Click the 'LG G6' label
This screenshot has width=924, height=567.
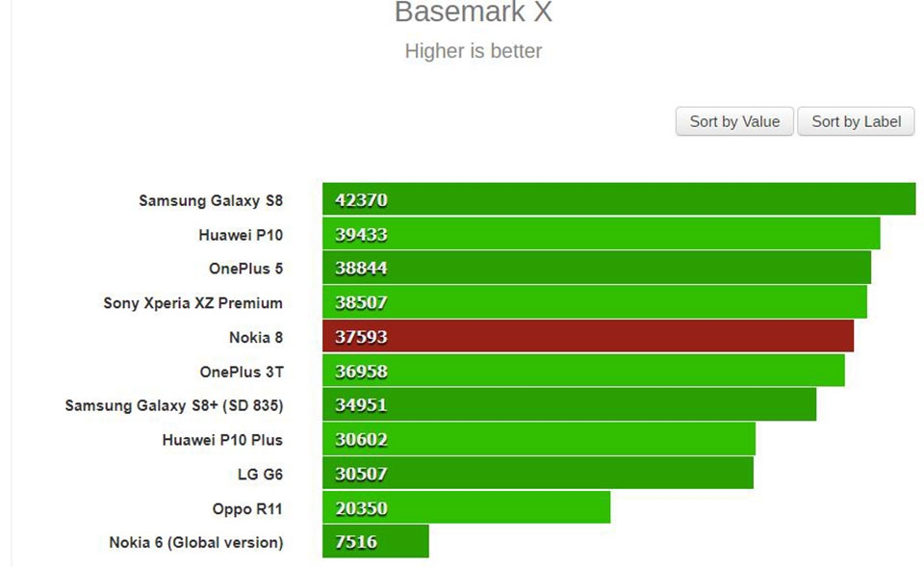(260, 474)
